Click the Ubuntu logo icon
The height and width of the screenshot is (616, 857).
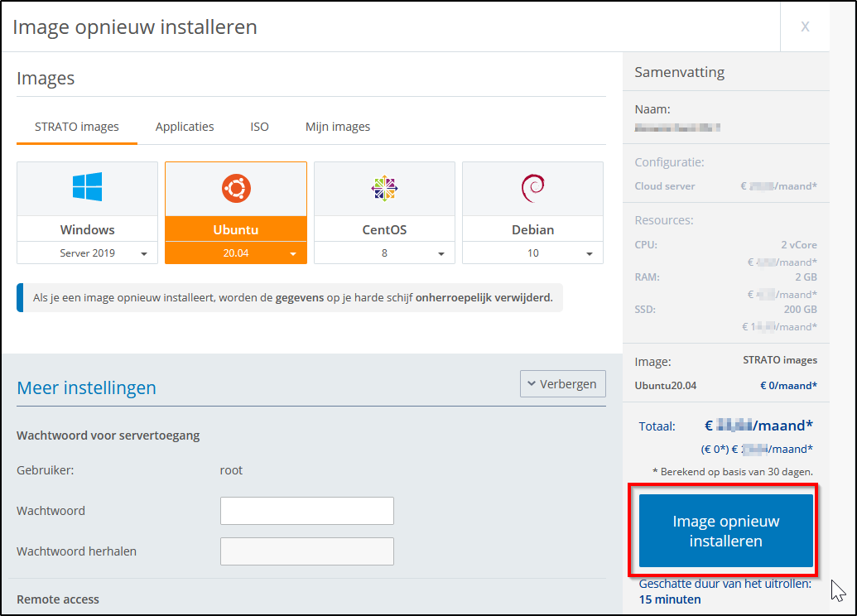point(235,190)
